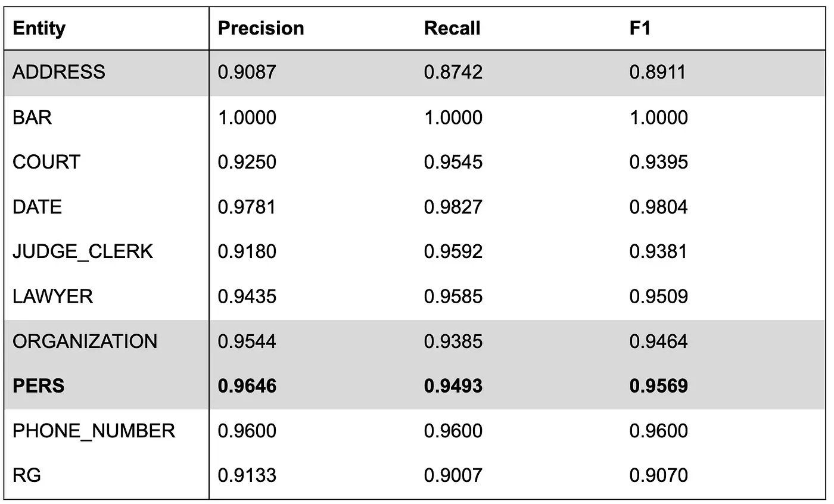Click the BAR precision value 1.0000
834x504 pixels.
pos(247,117)
